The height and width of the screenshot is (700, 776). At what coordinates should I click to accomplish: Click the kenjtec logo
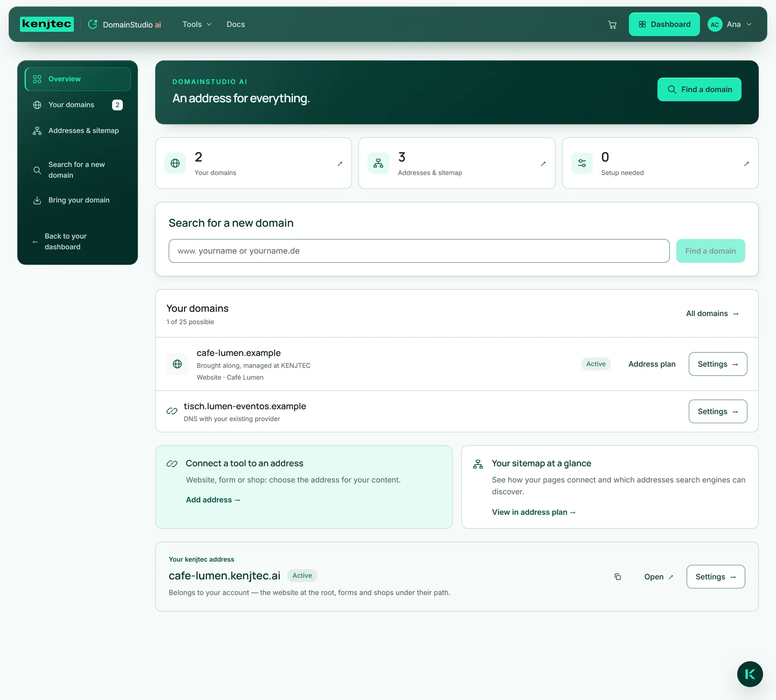[47, 24]
